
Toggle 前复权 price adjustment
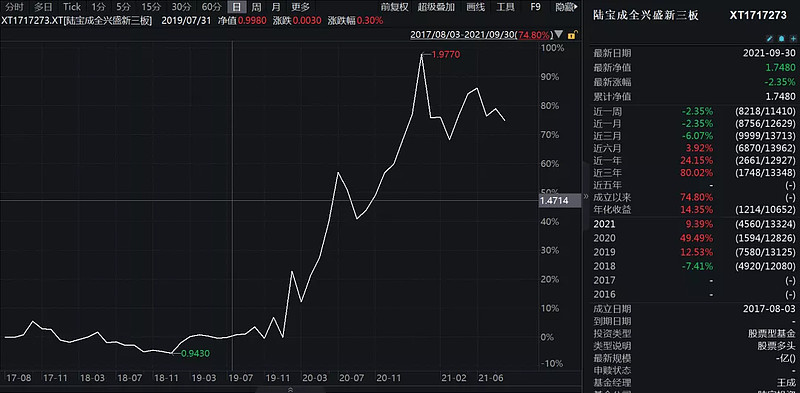click(x=395, y=7)
